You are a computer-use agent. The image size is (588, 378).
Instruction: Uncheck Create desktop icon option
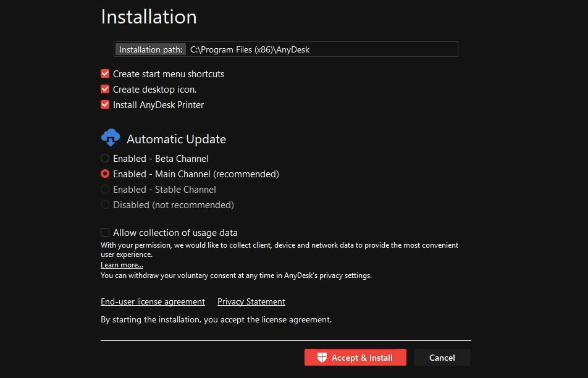coord(105,89)
